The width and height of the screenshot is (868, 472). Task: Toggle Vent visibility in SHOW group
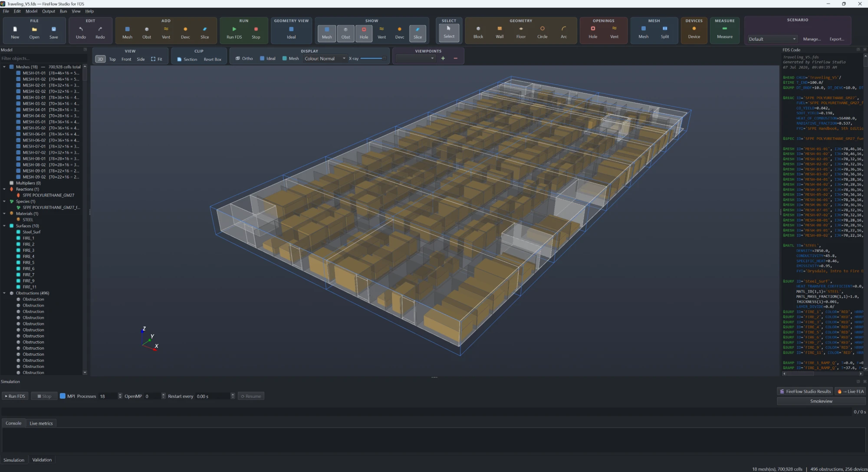[382, 33]
